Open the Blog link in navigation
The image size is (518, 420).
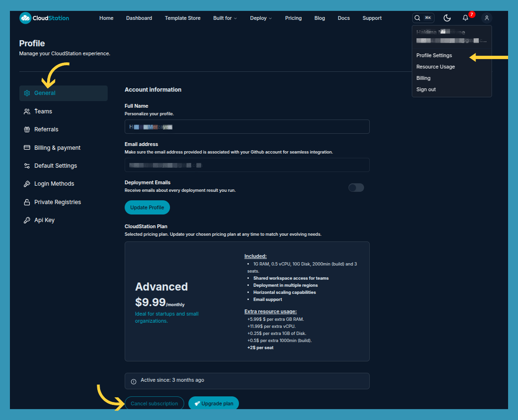[x=320, y=18]
